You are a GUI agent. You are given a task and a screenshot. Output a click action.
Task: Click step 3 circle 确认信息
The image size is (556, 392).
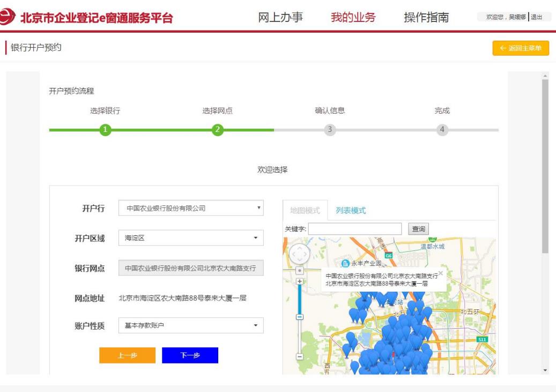point(330,130)
